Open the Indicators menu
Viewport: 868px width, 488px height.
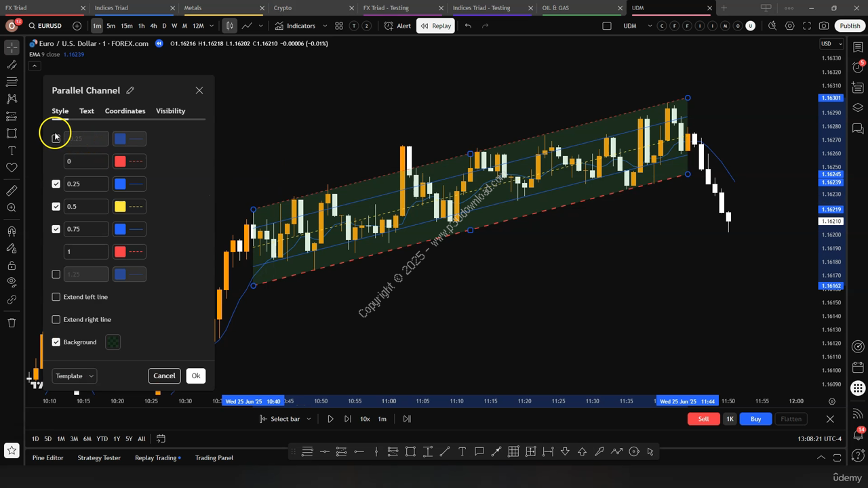point(295,26)
